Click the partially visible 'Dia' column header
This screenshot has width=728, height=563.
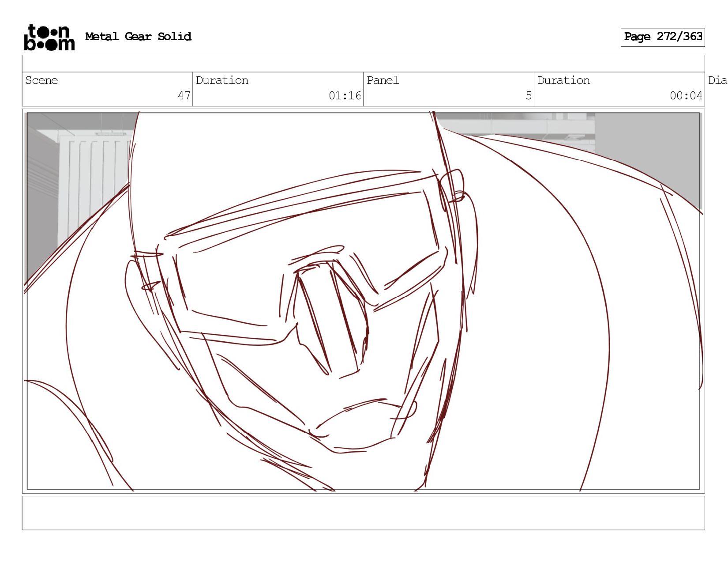tap(717, 80)
